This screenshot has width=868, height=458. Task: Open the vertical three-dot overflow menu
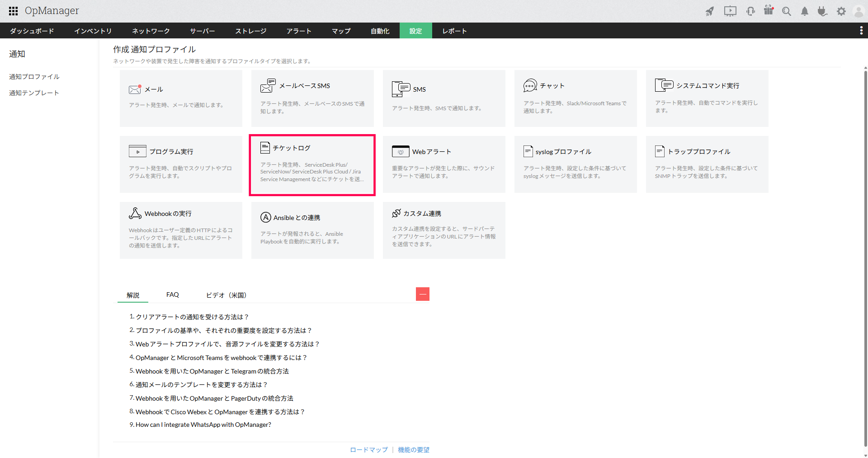click(x=861, y=30)
